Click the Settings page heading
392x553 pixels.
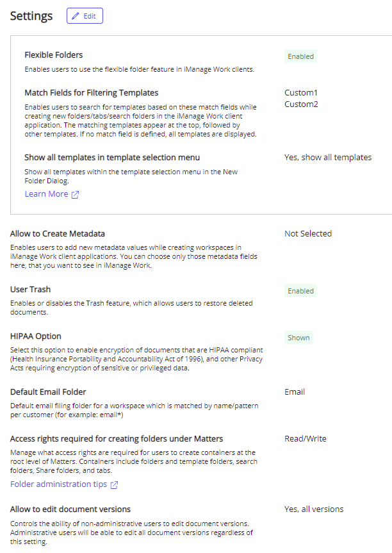click(x=31, y=16)
